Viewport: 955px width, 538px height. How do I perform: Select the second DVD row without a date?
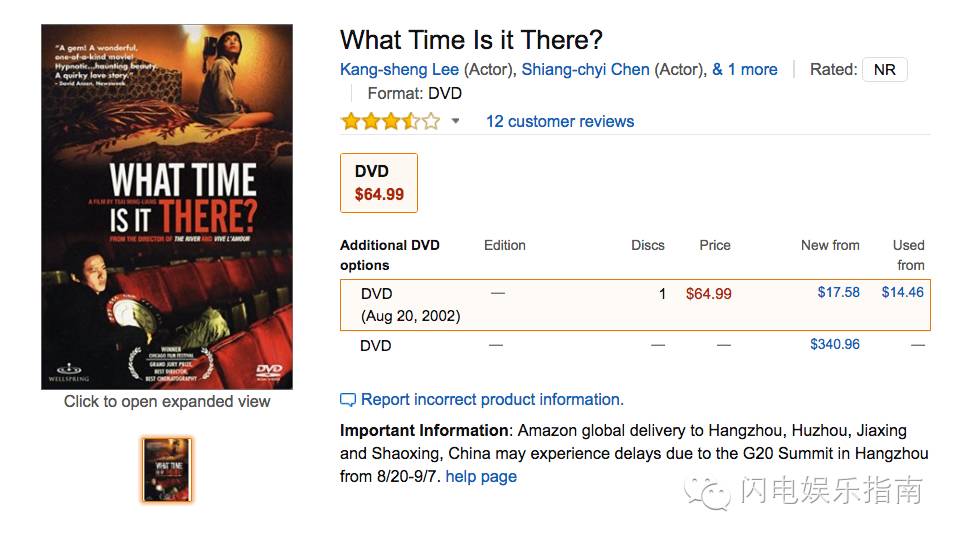pos(376,346)
